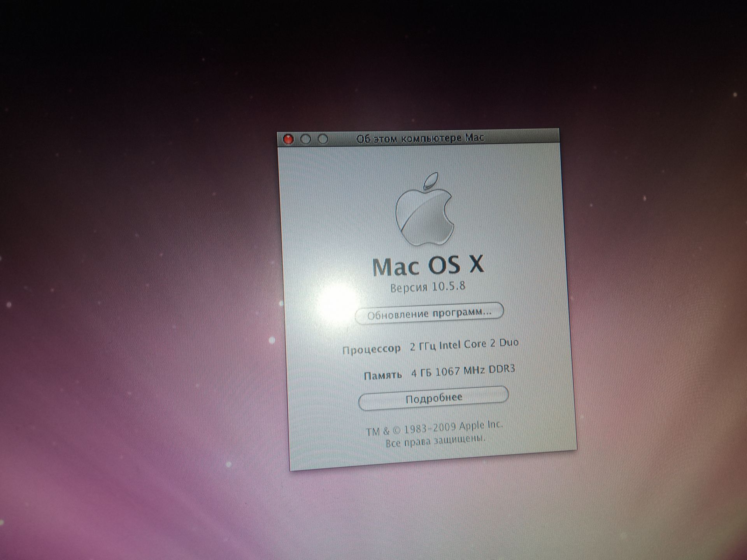Click the Версия 10.5.8 version text

pyautogui.click(x=428, y=287)
